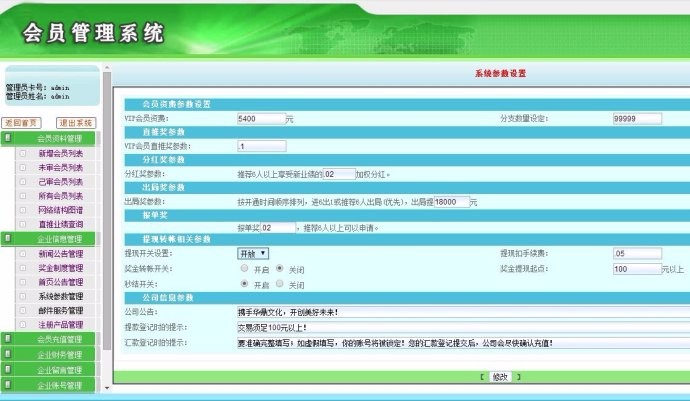This screenshot has width=690, height=401.
Task: Click the 管理员卡号: admin text
Action: 37,88
